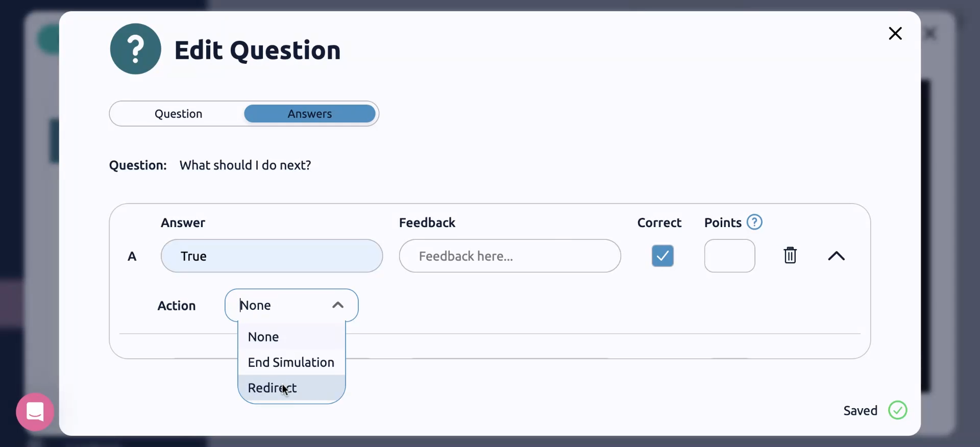This screenshot has width=980, height=447.
Task: Click the Saved status label
Action: pos(860,411)
